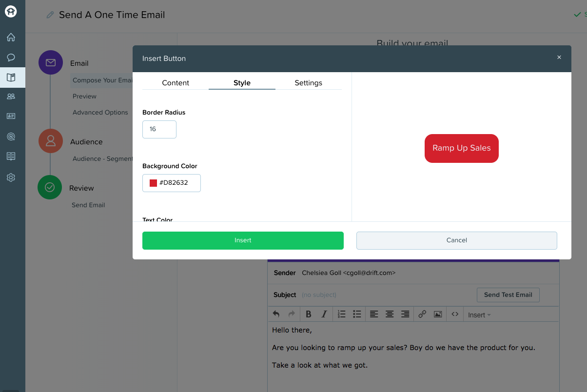Click Ramp Up Sales preview button

pyautogui.click(x=462, y=148)
